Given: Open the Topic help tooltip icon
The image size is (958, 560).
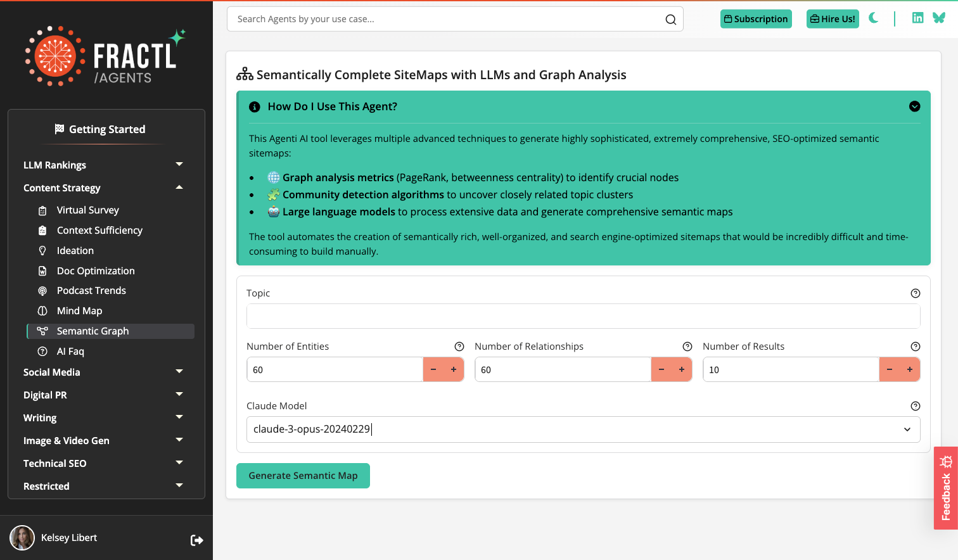Looking at the screenshot, I should click(915, 293).
